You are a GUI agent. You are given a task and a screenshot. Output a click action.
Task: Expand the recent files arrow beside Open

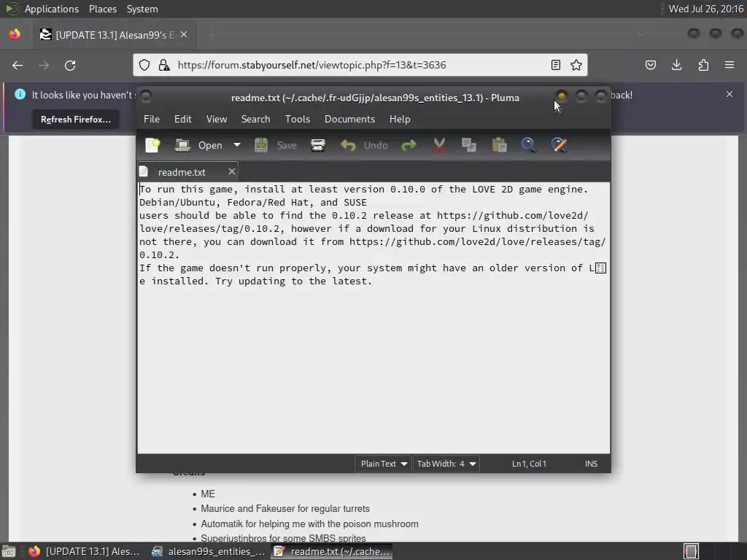click(237, 145)
